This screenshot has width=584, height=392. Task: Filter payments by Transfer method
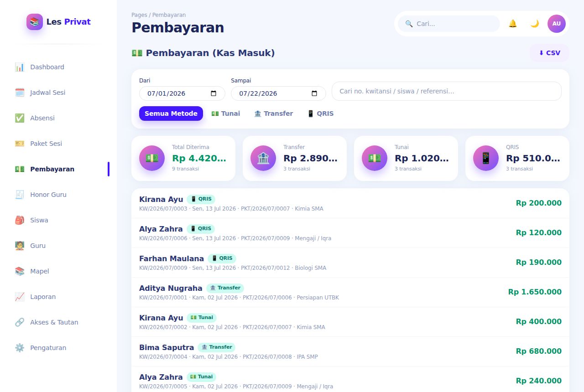(274, 113)
